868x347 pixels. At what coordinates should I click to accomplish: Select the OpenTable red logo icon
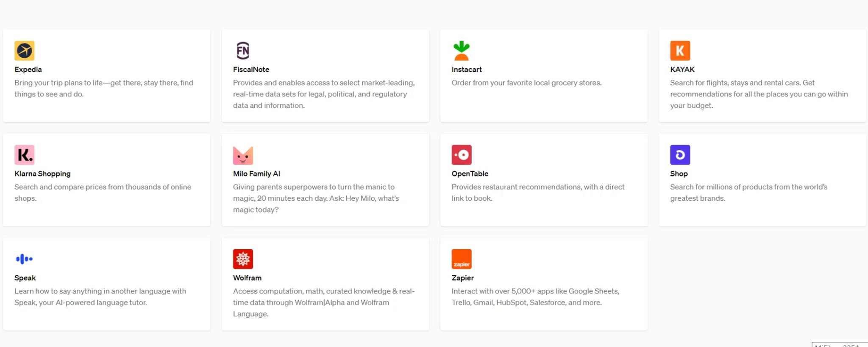(462, 154)
